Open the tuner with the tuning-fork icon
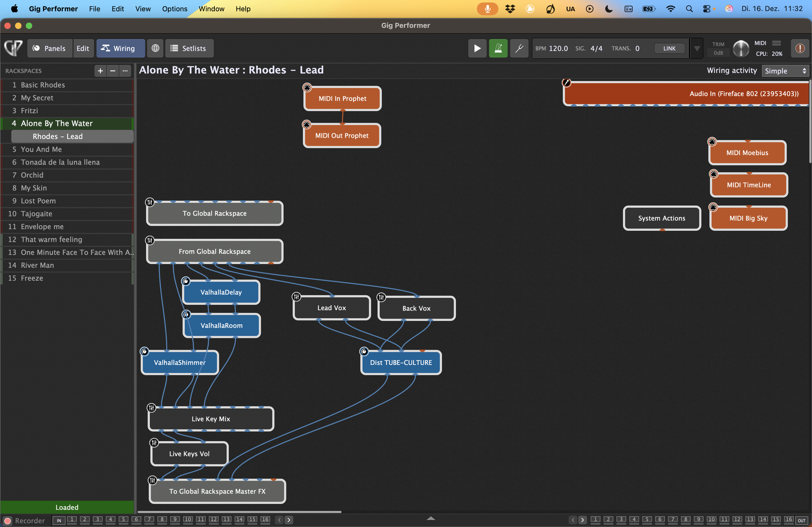 [519, 48]
